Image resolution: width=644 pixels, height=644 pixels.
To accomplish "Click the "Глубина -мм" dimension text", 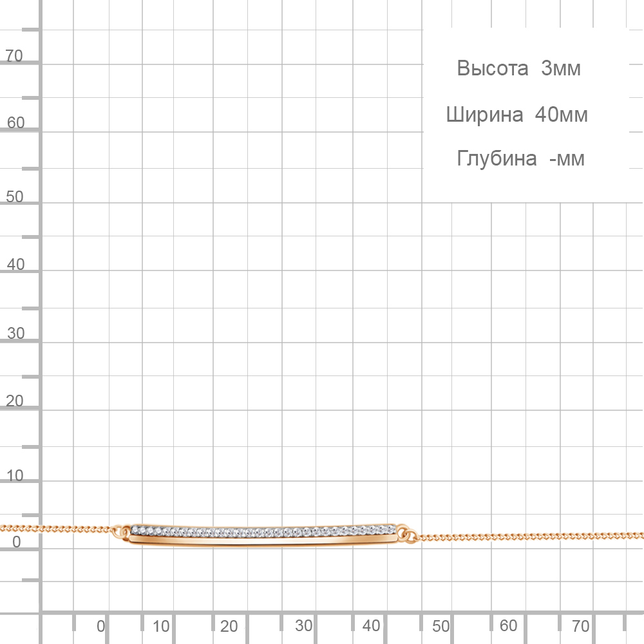I will (x=520, y=158).
